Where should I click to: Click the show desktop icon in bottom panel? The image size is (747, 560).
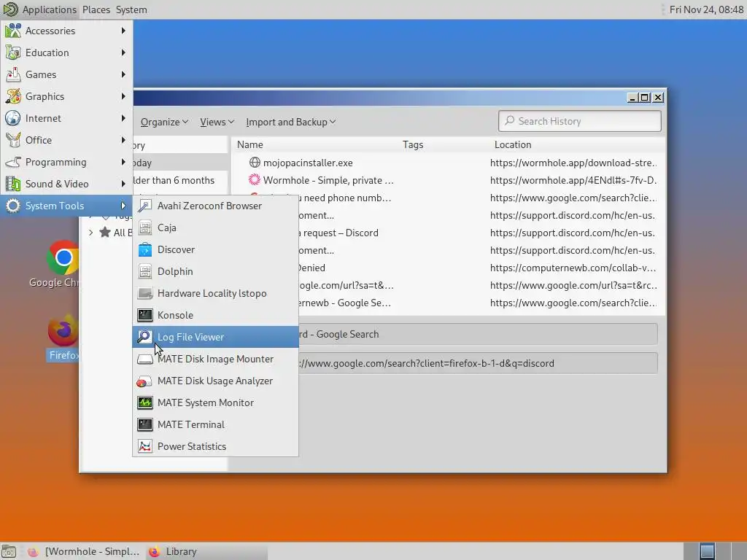[x=9, y=551]
